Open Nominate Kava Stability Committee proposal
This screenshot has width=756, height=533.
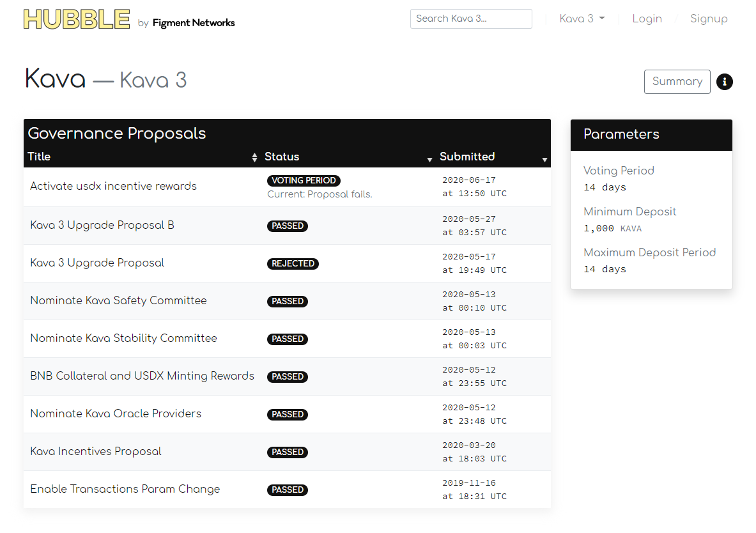pyautogui.click(x=123, y=338)
